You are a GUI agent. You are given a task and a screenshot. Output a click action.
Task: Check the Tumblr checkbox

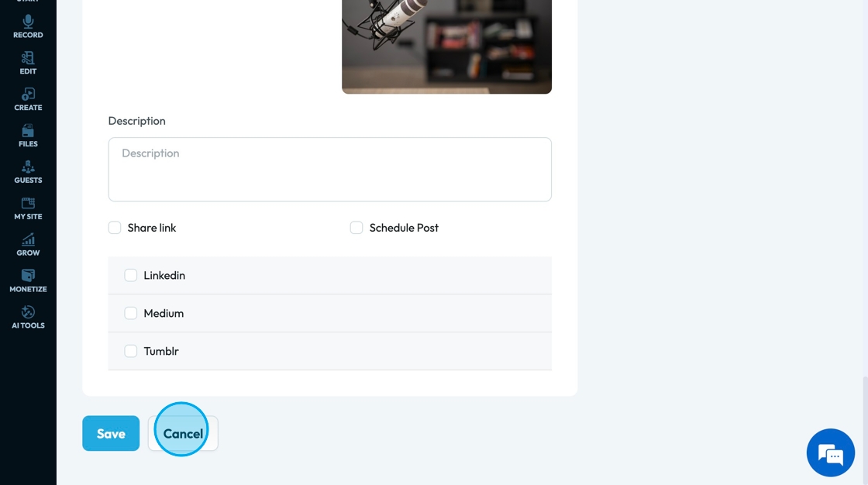pyautogui.click(x=131, y=351)
